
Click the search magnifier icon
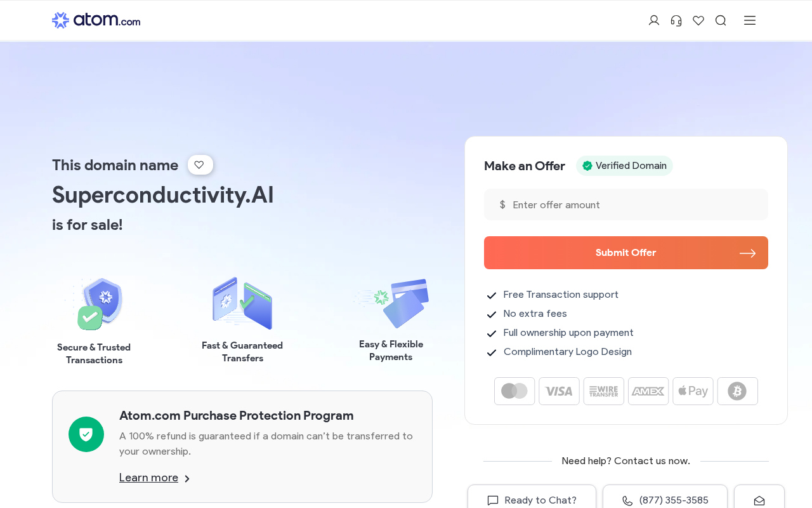[x=721, y=20]
